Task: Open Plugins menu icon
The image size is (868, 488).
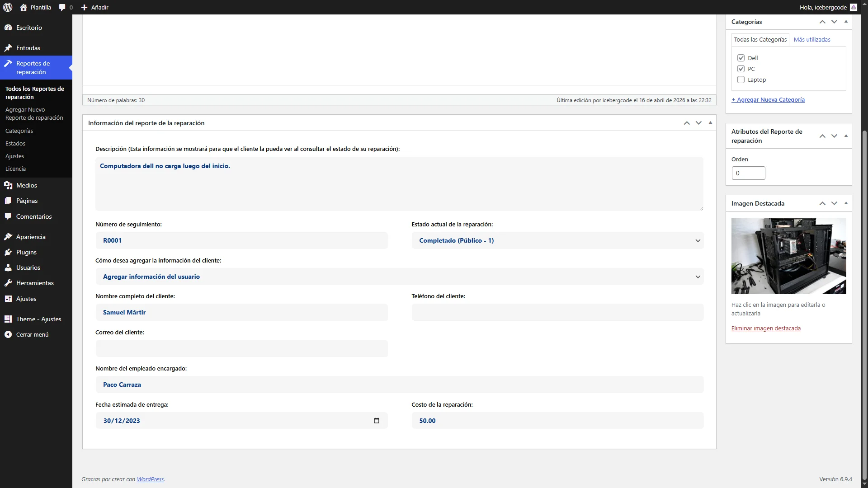Action: (x=8, y=252)
